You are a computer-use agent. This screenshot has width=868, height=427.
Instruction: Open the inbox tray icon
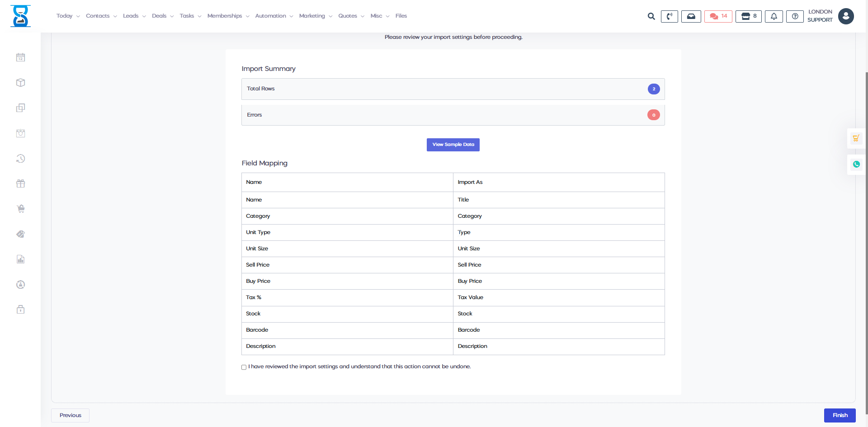[691, 16]
